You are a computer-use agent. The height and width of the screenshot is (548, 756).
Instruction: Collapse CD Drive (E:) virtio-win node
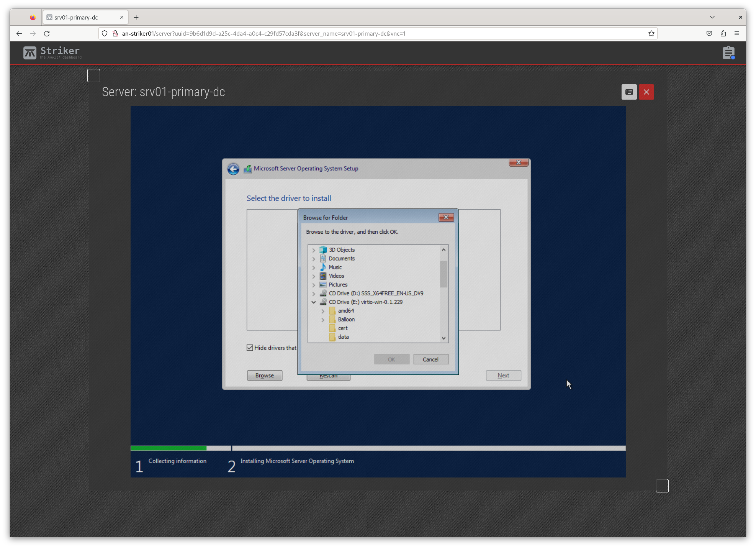tap(314, 302)
